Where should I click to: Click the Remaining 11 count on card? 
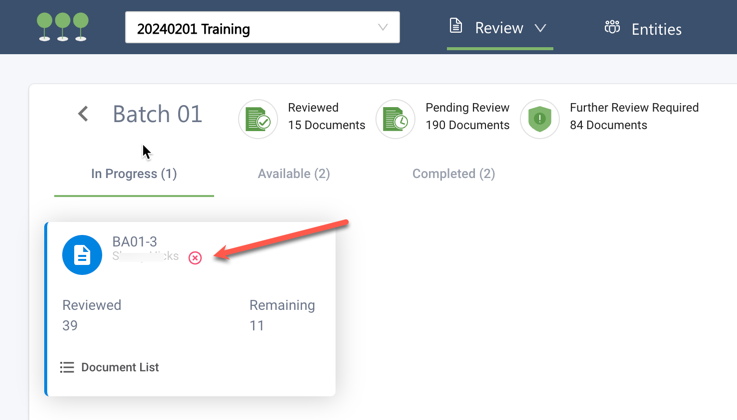coord(257,325)
